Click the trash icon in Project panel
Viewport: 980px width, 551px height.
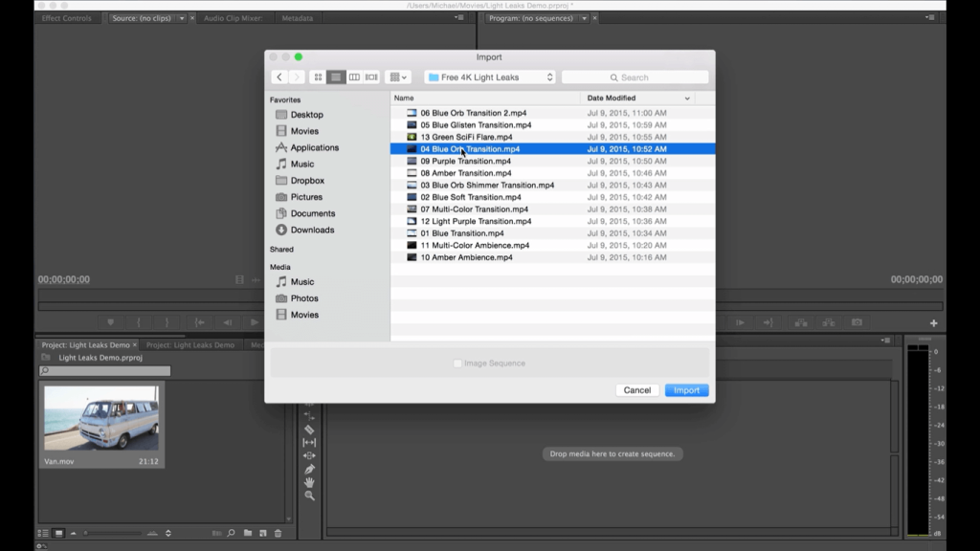pyautogui.click(x=278, y=533)
